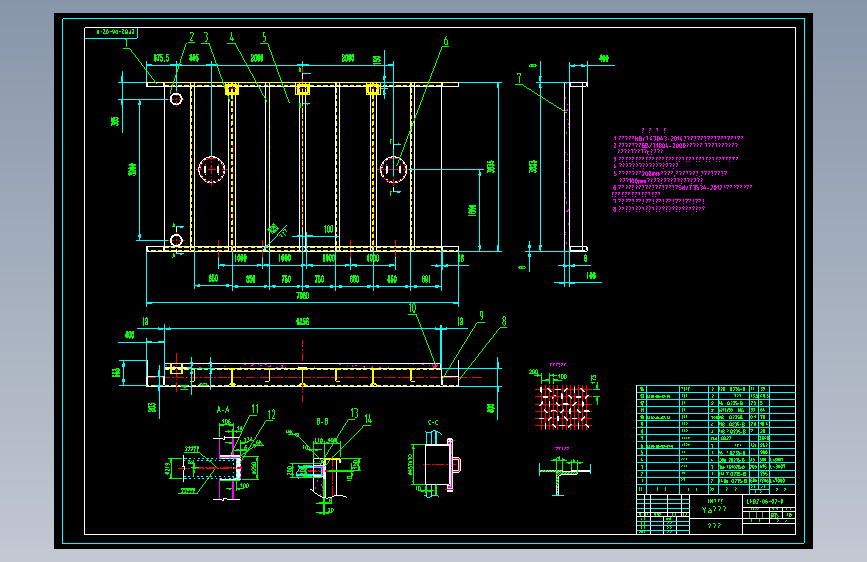Click the mirrored drawing number box top-left

pyautogui.click(x=111, y=33)
